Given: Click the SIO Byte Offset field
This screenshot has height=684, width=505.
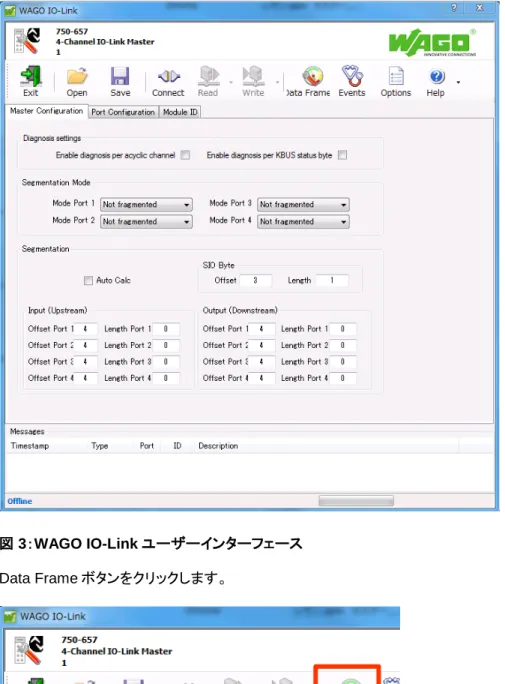Looking at the screenshot, I should (256, 280).
